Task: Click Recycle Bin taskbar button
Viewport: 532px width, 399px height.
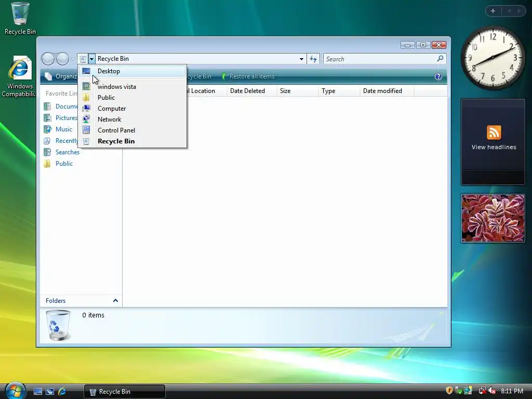Action: click(x=125, y=392)
